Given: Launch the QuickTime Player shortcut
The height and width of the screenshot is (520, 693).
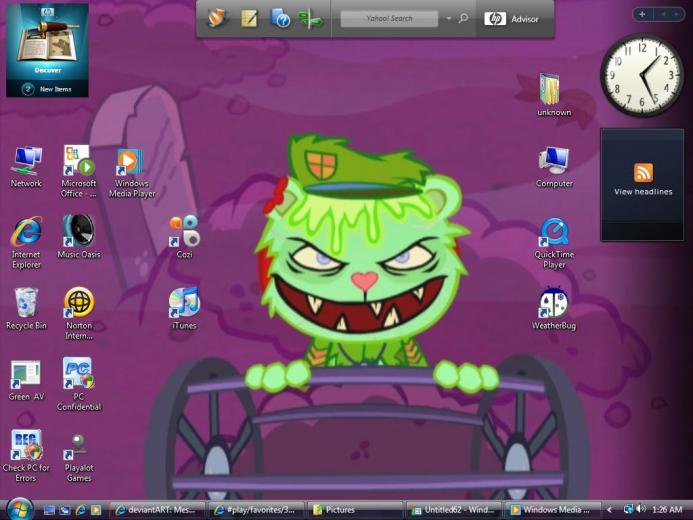Looking at the screenshot, I should tap(554, 243).
